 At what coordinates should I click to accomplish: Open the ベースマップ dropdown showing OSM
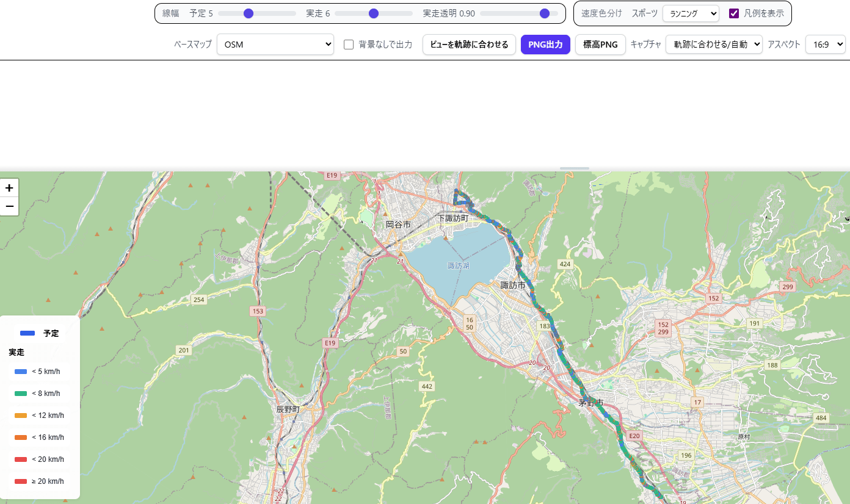tap(275, 45)
